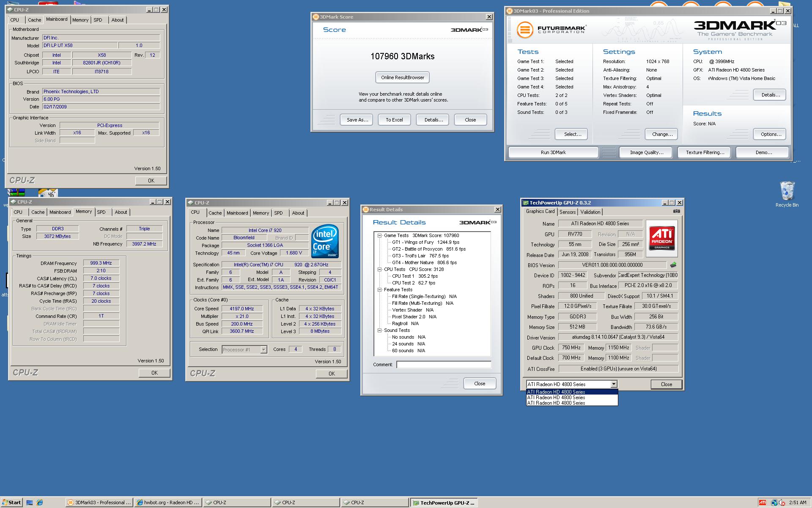
Task: Switch to 3DMark03 Professional taskbar button
Action: pos(99,502)
